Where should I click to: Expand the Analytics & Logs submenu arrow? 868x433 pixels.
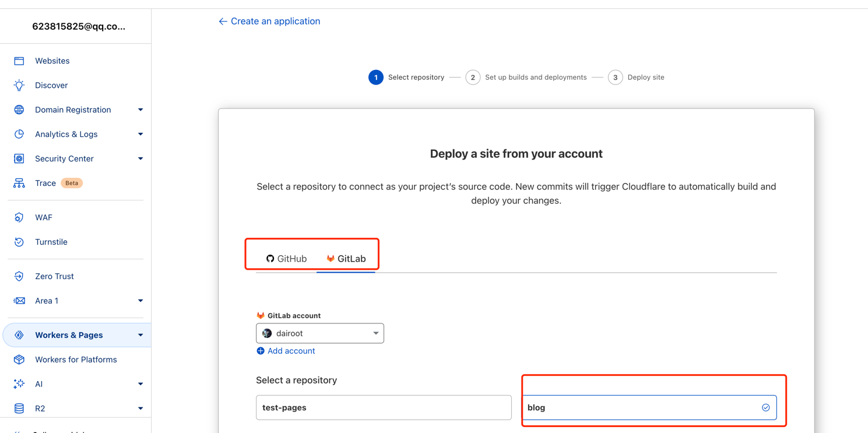click(x=140, y=134)
